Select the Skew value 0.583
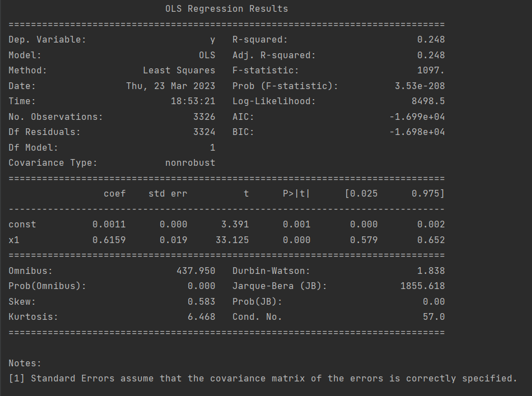The image size is (532, 396). [x=201, y=302]
